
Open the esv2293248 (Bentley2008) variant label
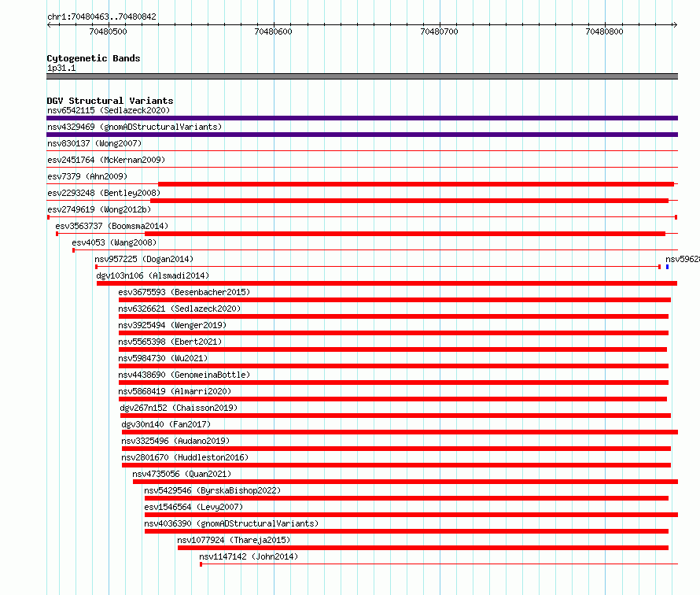104,193
